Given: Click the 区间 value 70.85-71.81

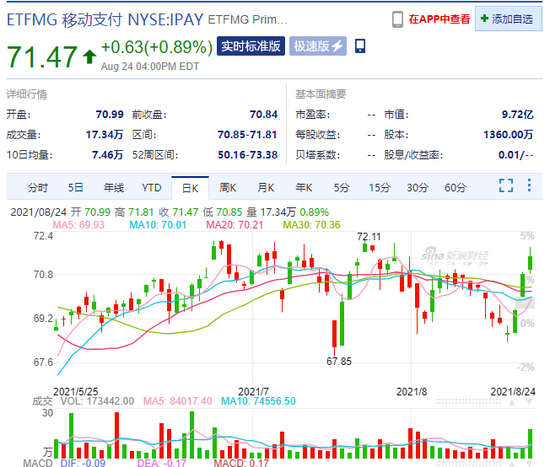Looking at the screenshot, I should [x=247, y=134].
